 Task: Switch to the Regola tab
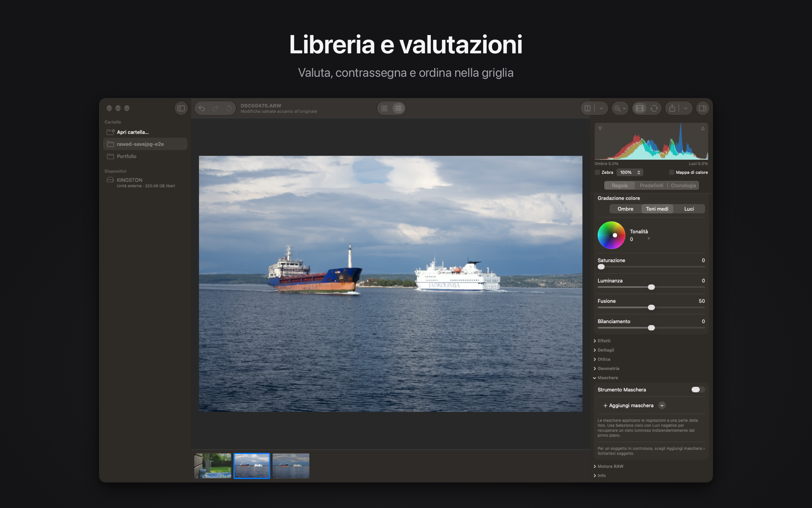point(619,185)
